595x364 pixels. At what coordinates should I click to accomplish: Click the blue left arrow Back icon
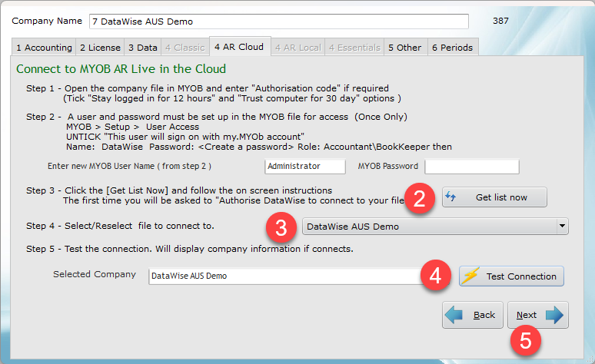pyautogui.click(x=457, y=315)
